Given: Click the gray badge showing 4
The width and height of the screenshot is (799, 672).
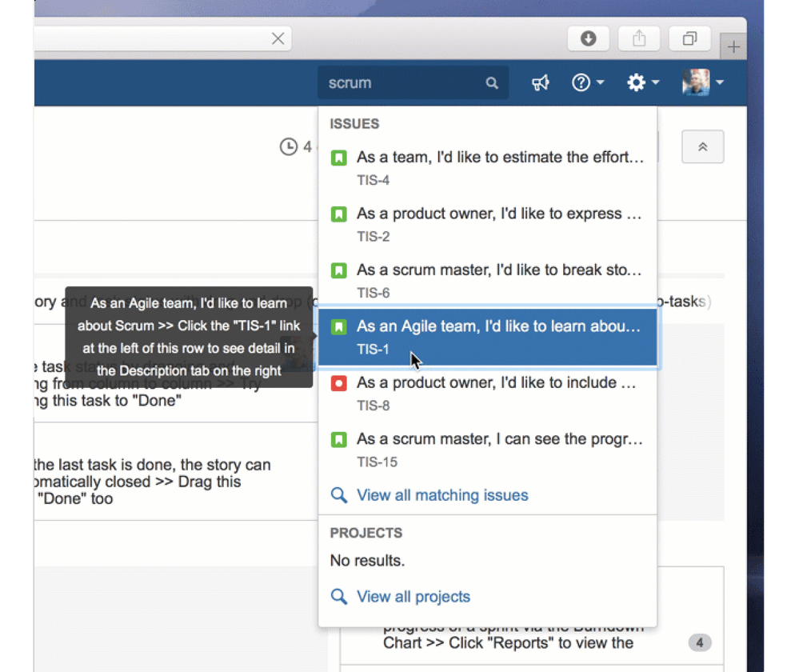Looking at the screenshot, I should click(x=700, y=643).
